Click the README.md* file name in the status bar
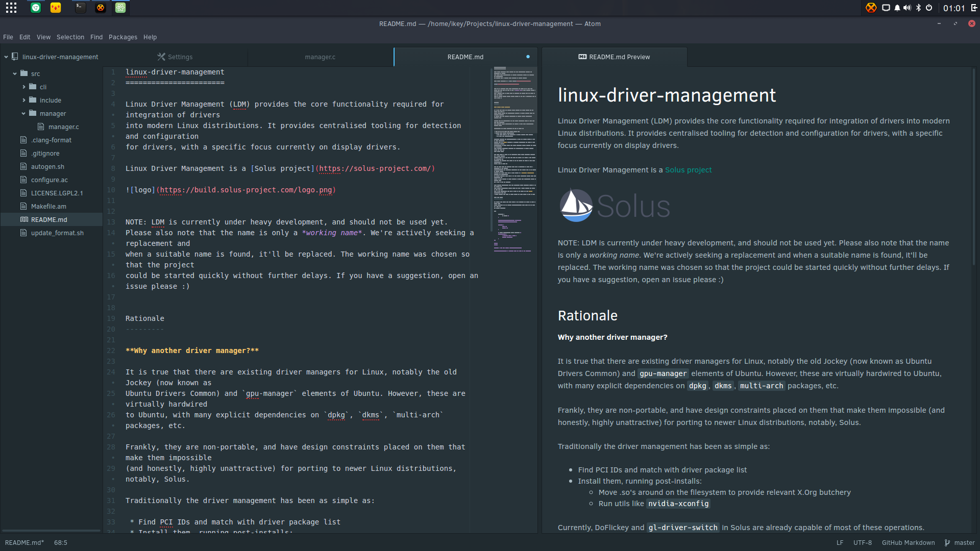 click(x=24, y=543)
